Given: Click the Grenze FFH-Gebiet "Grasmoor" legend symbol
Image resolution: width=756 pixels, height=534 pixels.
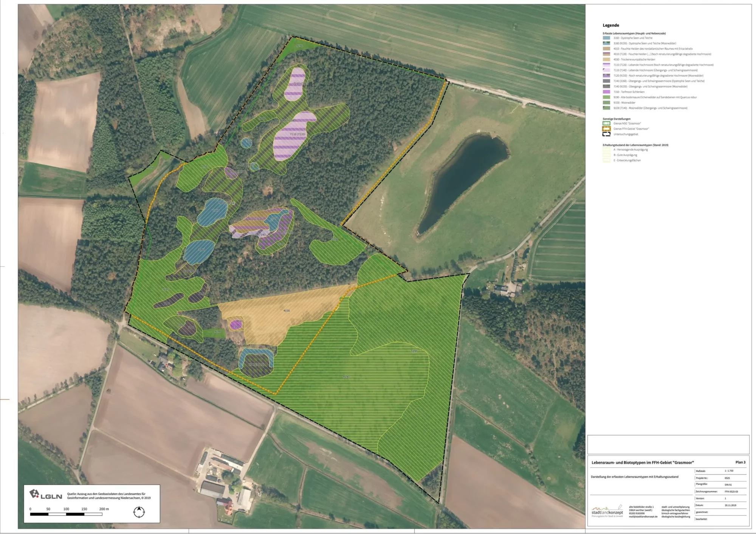Looking at the screenshot, I should coord(606,129).
